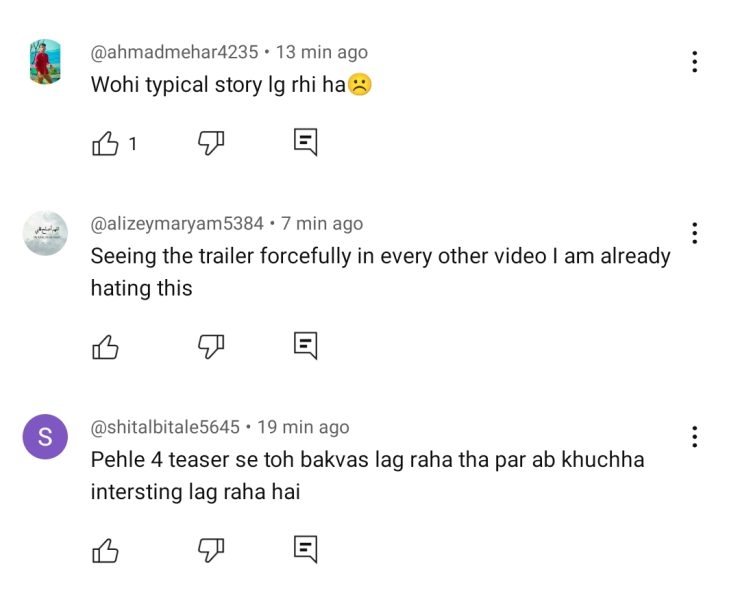Screen dimensions: 740x591
Task: Reply to @ahmadmehar4235's comment
Action: pos(306,142)
